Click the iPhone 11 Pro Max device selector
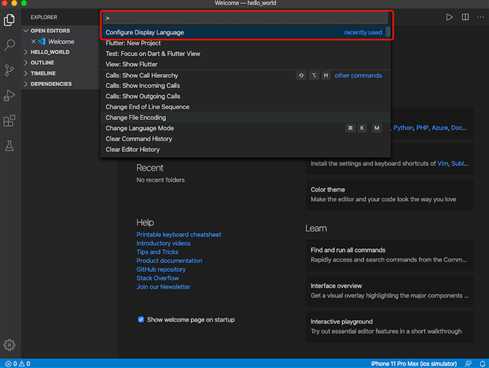The image size is (489, 368). pos(414,363)
